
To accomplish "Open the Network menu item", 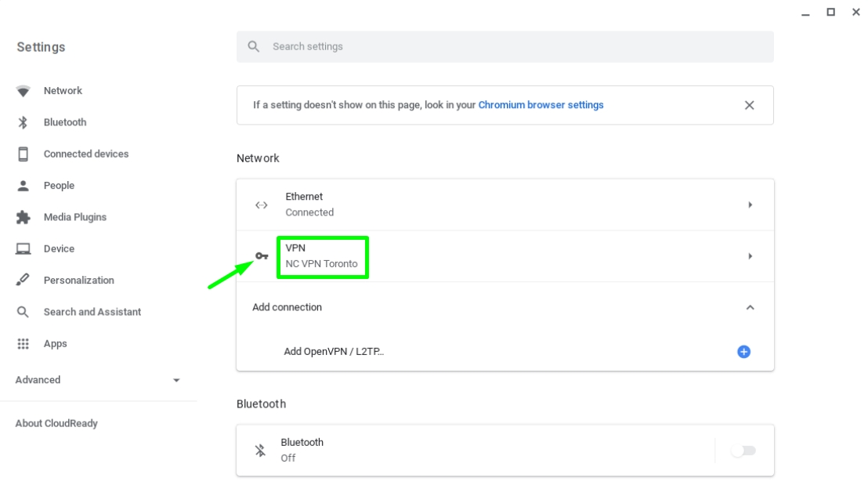I will 63,91.
